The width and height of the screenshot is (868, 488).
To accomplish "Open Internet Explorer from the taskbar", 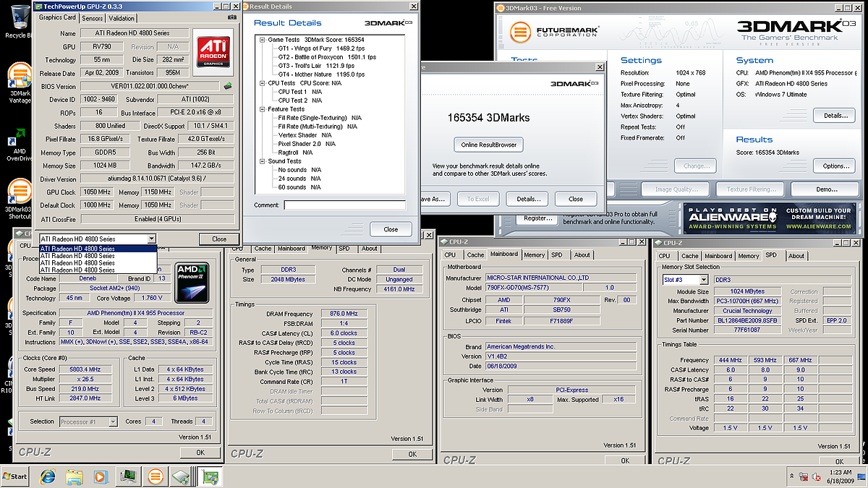I will click(x=48, y=476).
